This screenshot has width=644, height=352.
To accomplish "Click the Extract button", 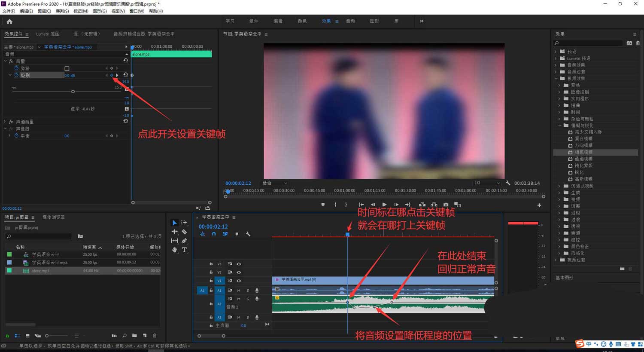I will coord(434,205).
